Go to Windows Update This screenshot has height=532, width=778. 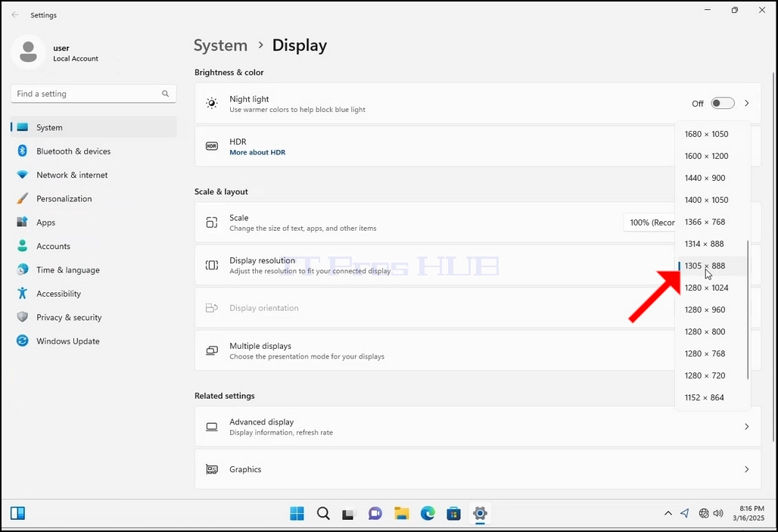(x=93, y=341)
